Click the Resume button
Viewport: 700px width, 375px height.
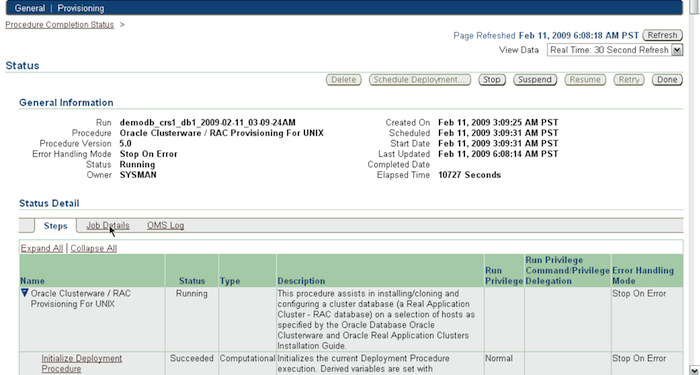click(x=585, y=79)
